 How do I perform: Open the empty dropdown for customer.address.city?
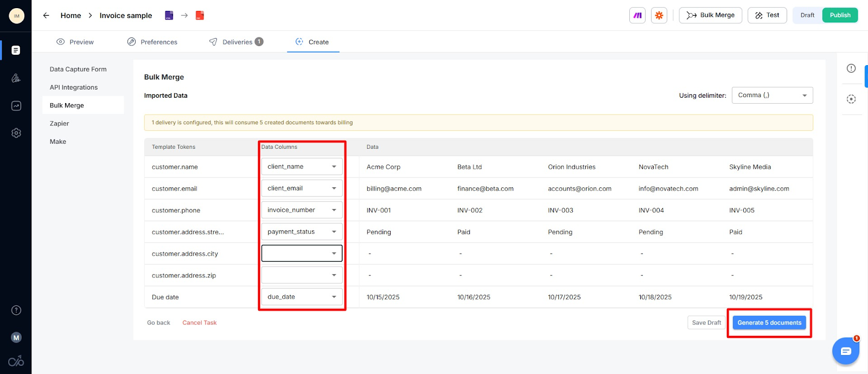(x=302, y=253)
